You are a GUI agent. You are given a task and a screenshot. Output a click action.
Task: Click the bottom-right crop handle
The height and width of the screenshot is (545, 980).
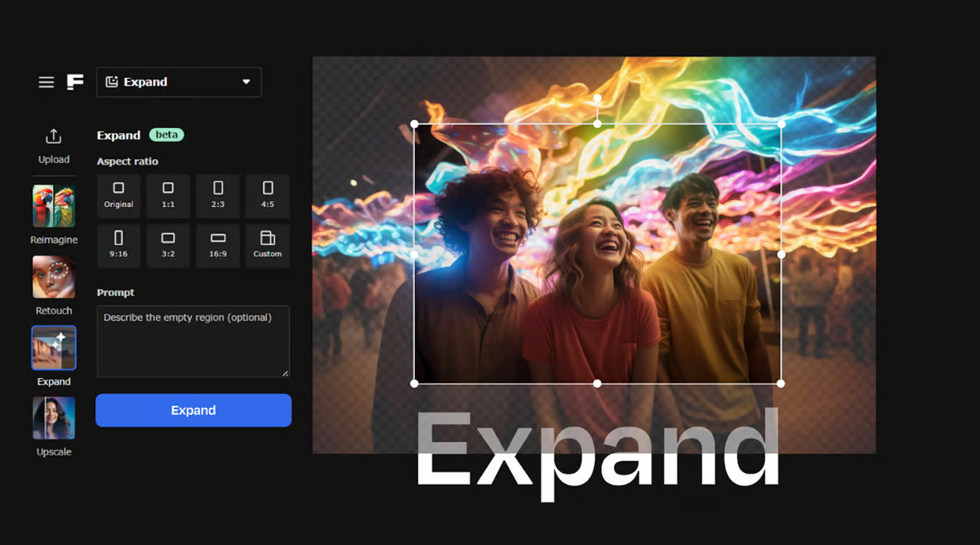click(781, 384)
